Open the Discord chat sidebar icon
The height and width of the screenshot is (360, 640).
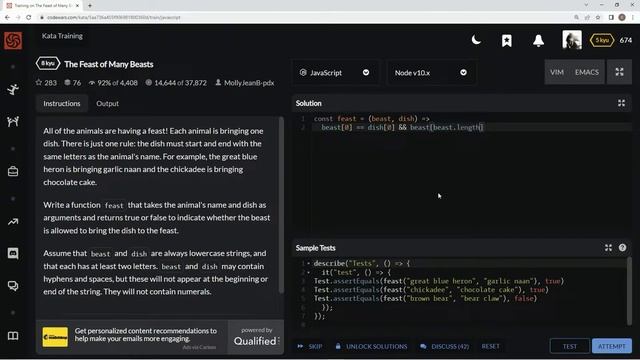(13, 253)
